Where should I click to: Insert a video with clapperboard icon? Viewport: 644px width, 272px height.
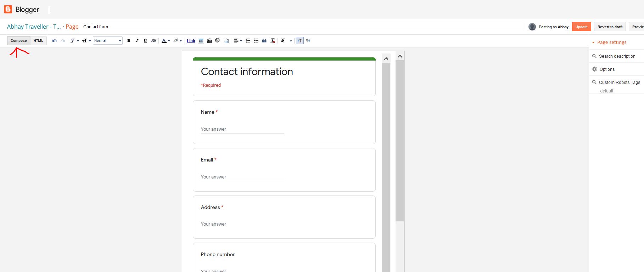click(x=209, y=41)
